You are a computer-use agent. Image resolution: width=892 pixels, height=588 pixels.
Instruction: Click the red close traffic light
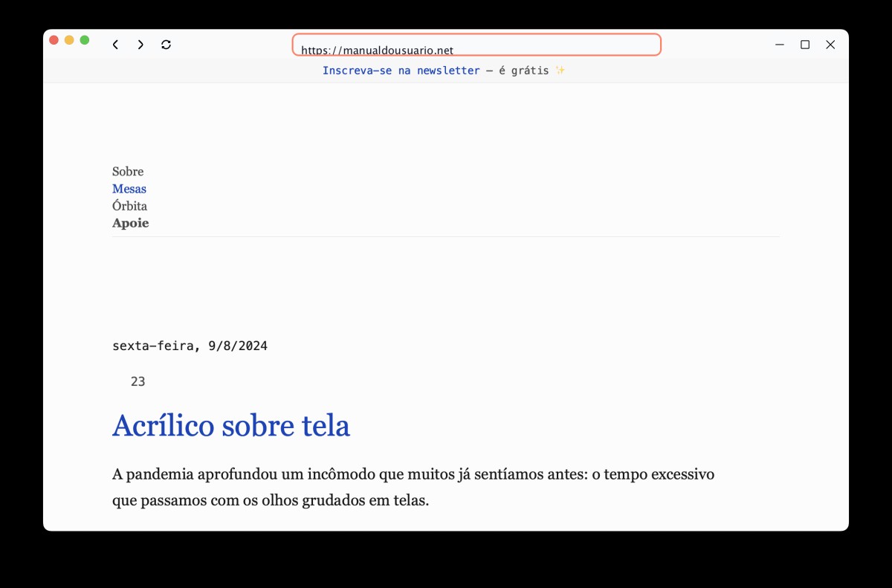click(x=54, y=40)
